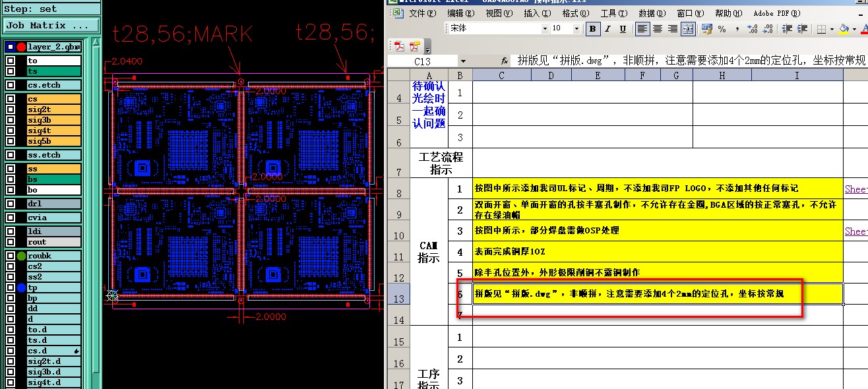Screen dimensions: 868x389
Task: Follow the Sheet link in row 8
Action: pyautogui.click(x=856, y=189)
